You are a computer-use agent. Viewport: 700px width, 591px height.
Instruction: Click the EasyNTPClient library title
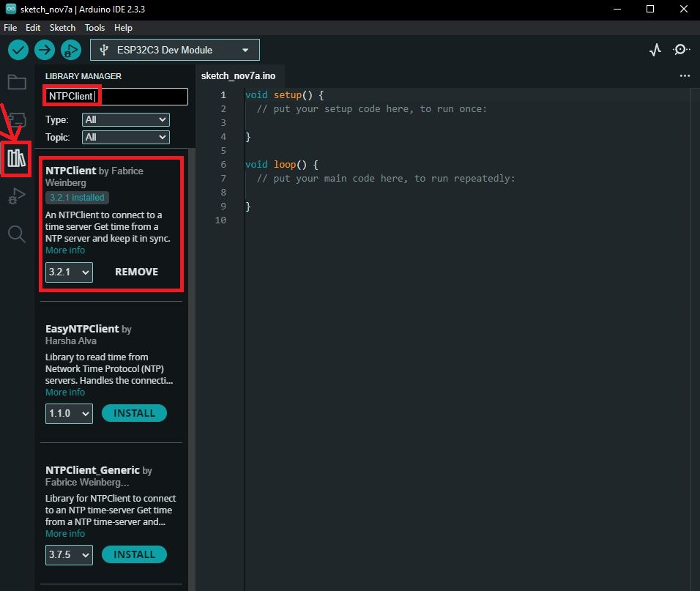coord(82,329)
